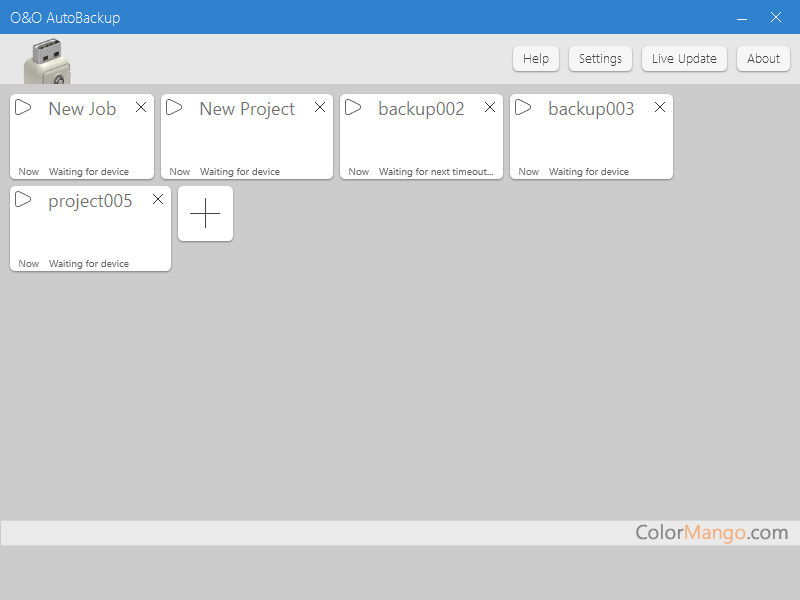Start the project005 backup job
Screen dimensions: 800x600
coord(24,200)
